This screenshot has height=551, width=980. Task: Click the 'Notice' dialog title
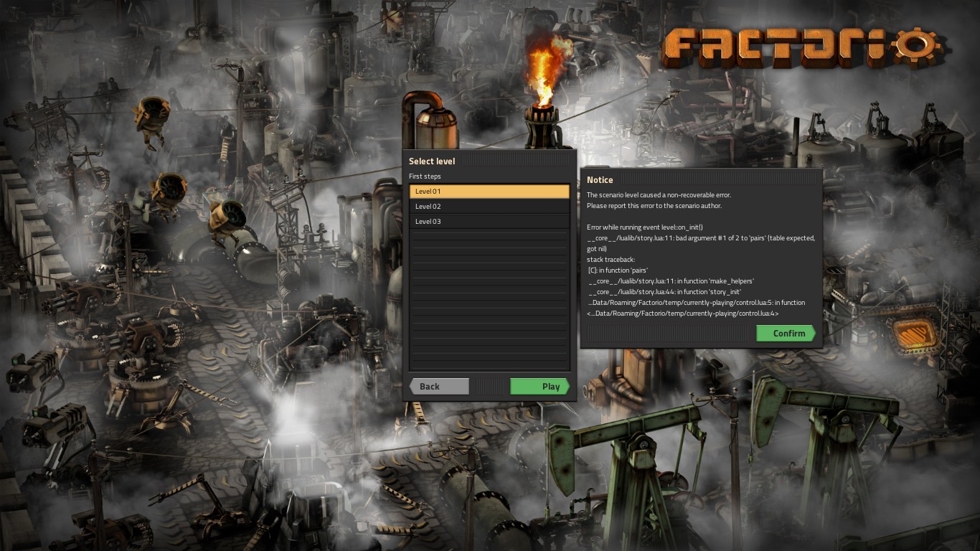click(600, 180)
